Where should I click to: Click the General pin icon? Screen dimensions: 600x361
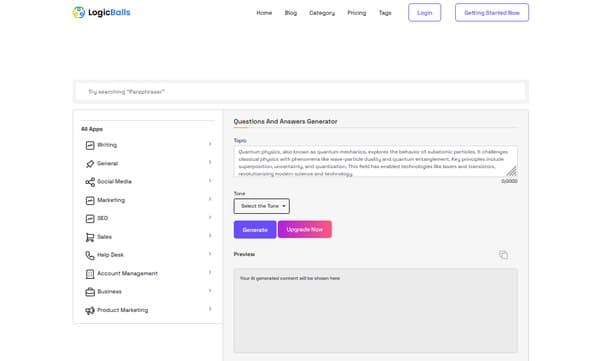pos(90,163)
